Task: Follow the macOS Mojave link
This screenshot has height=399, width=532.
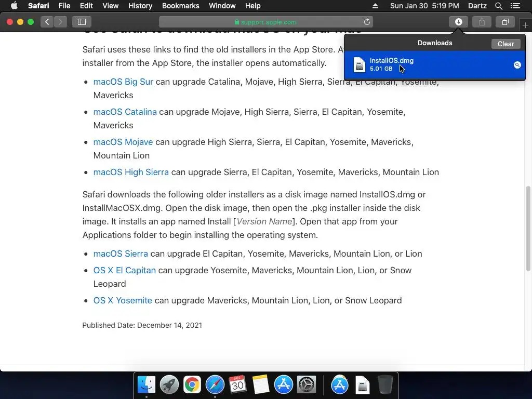Action: pyautogui.click(x=123, y=142)
